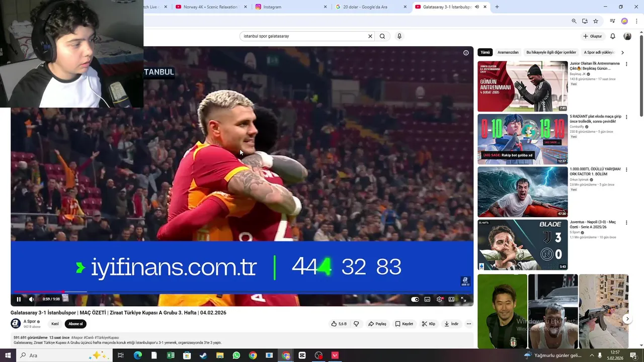
Task: Click the Oluştur create button
Action: [x=592, y=36]
